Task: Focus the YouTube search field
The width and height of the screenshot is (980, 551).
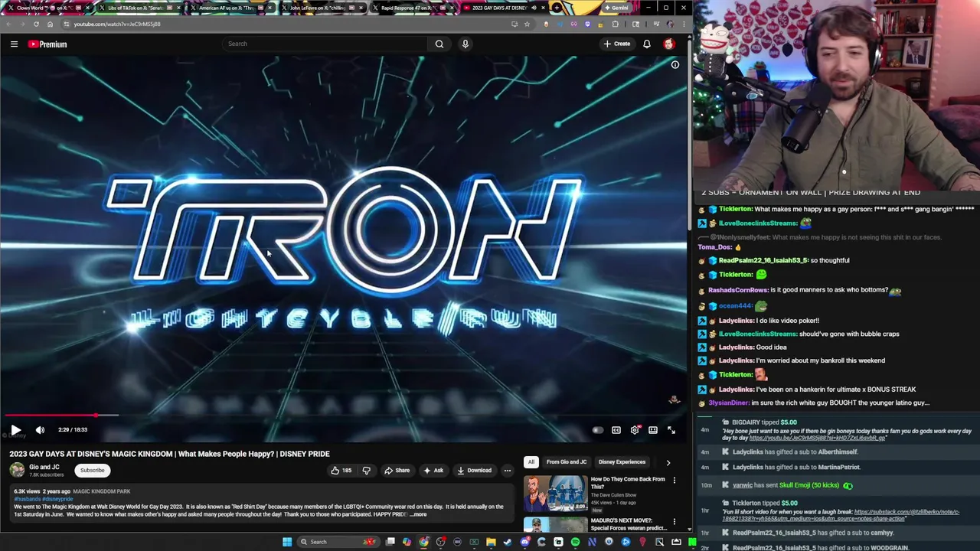Action: (325, 44)
